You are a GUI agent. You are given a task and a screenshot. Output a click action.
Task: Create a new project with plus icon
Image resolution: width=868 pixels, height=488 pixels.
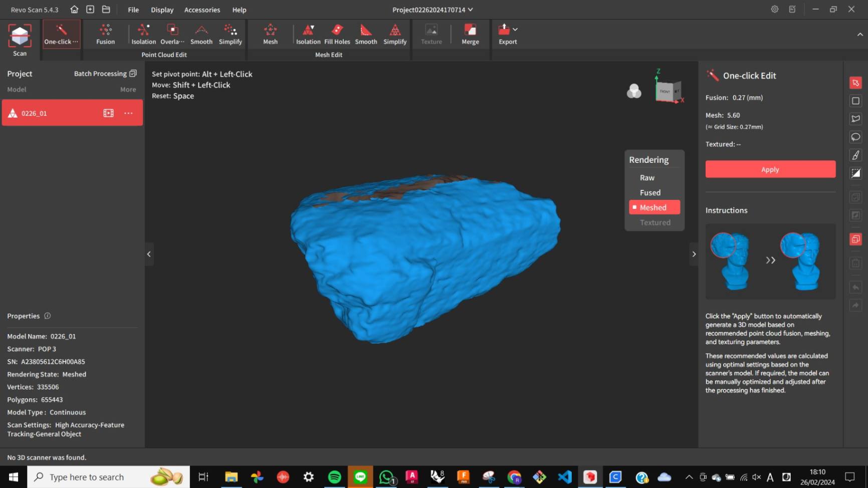pos(90,10)
